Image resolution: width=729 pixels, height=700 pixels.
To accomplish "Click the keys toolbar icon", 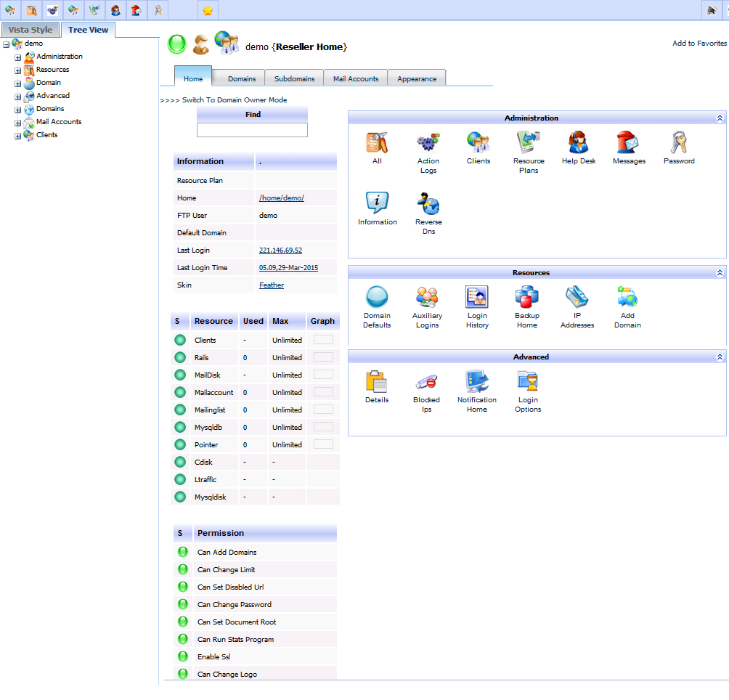I will (158, 10).
